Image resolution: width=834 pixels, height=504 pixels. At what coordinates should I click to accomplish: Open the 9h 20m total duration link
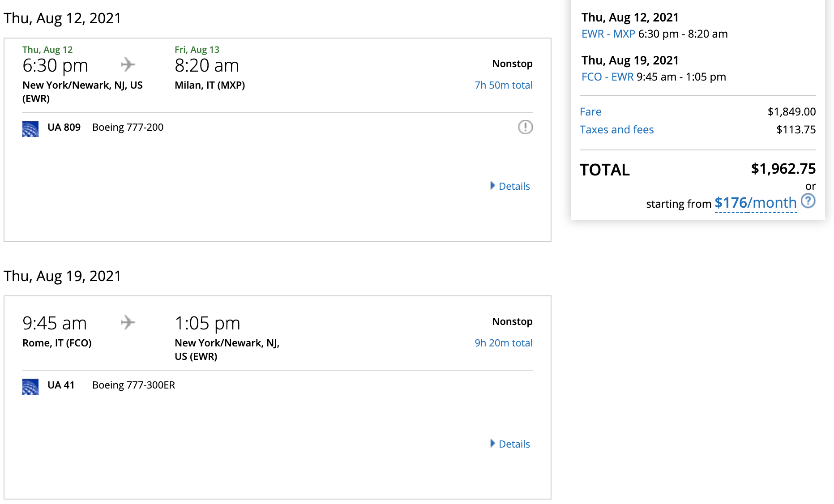click(503, 343)
